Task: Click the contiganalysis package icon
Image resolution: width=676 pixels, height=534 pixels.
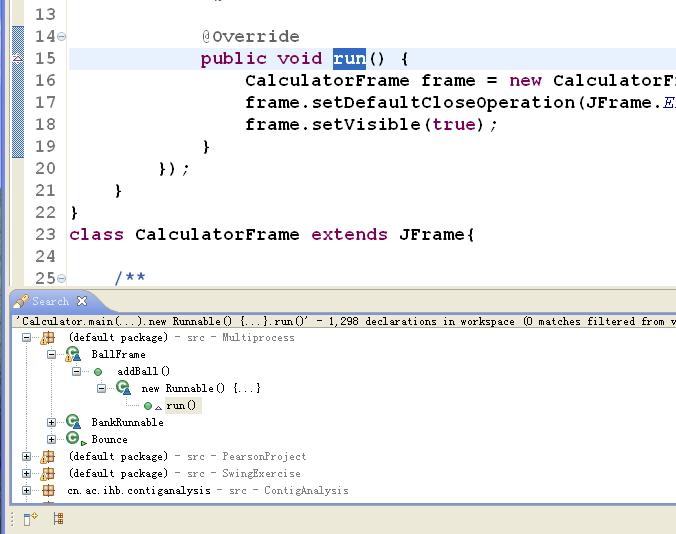Action: pyautogui.click(x=48, y=490)
